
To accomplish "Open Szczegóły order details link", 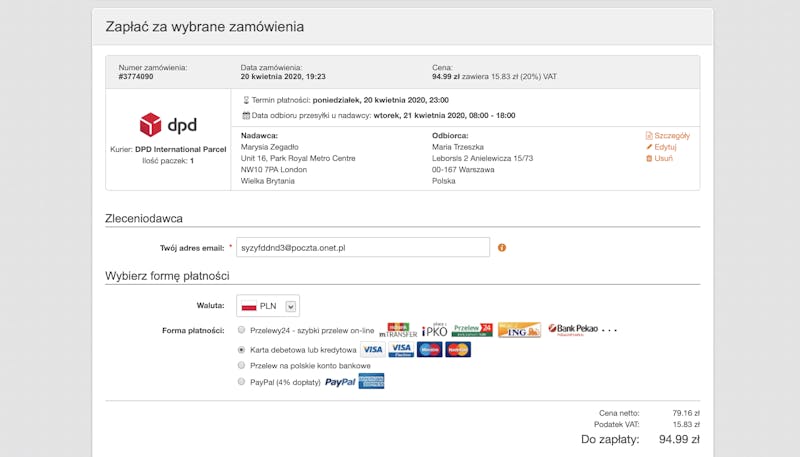I will coord(668,136).
